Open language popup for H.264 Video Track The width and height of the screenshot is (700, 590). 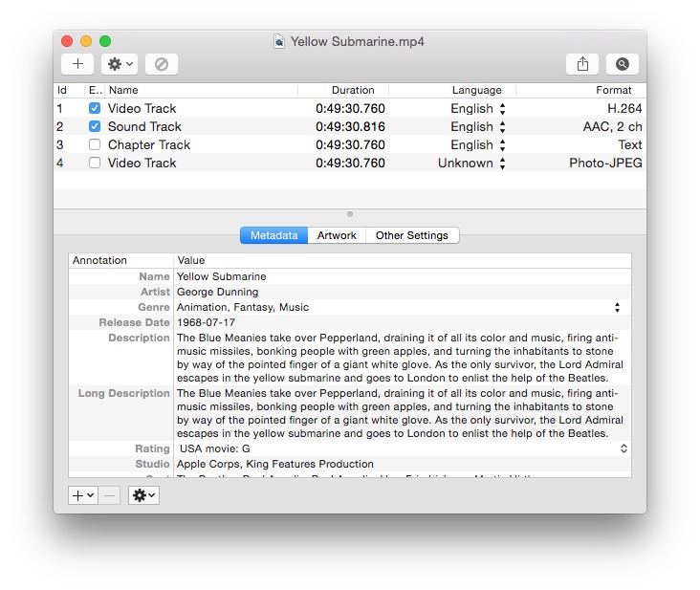pyautogui.click(x=503, y=108)
